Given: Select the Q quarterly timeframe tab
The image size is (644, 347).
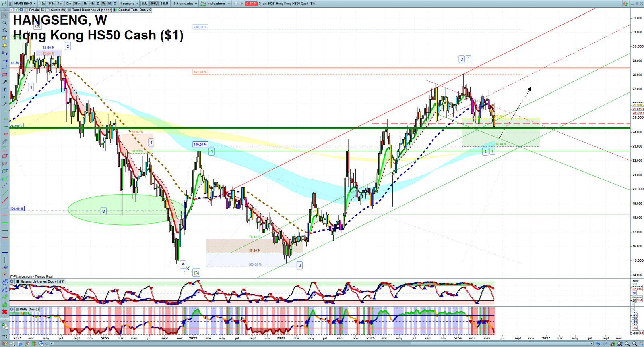Looking at the screenshot, I should pos(115,3).
